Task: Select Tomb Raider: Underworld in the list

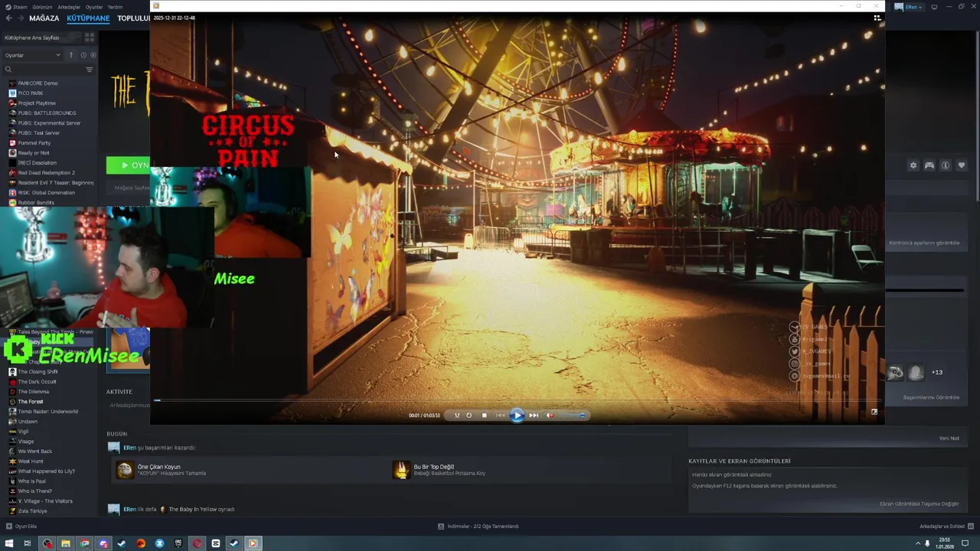Action: 47,411
